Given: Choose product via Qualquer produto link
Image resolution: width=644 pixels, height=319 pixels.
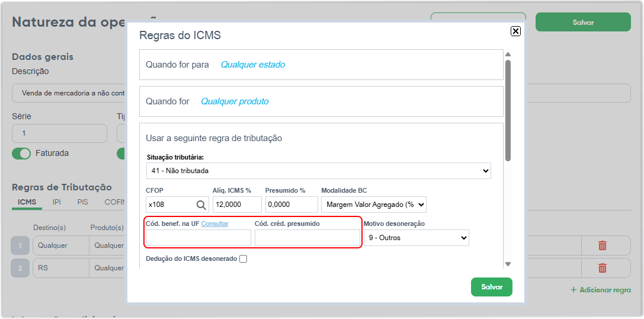Looking at the screenshot, I should pos(235,101).
